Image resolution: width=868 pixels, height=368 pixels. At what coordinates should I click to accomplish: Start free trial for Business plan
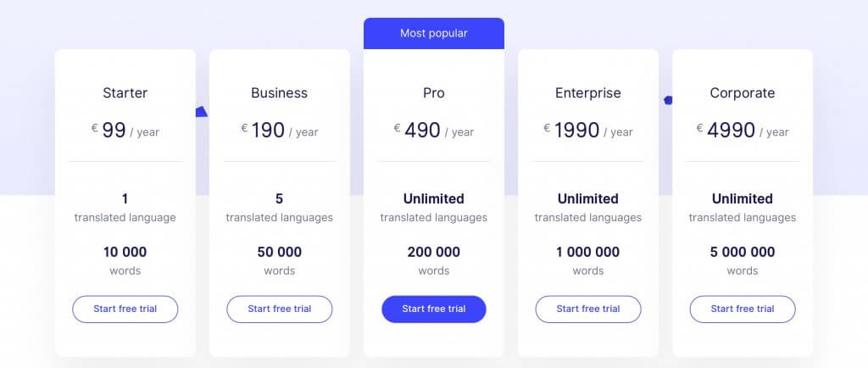click(279, 309)
